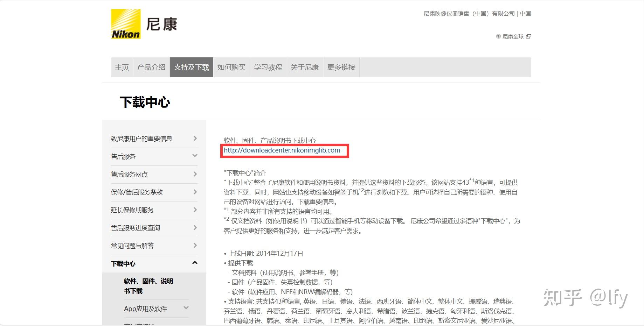Collapse the 下载中心 sidebar section

point(195,263)
